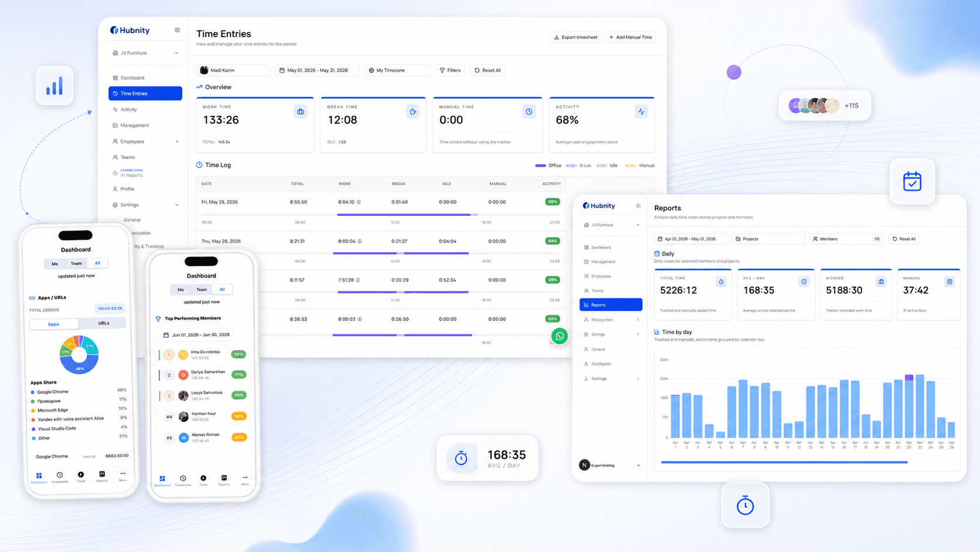980x552 pixels.
Task: Click Reset All in the Reports window
Action: 904,239
